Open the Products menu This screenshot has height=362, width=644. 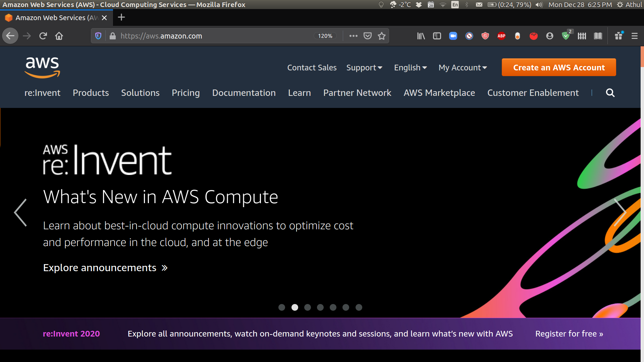[91, 93]
